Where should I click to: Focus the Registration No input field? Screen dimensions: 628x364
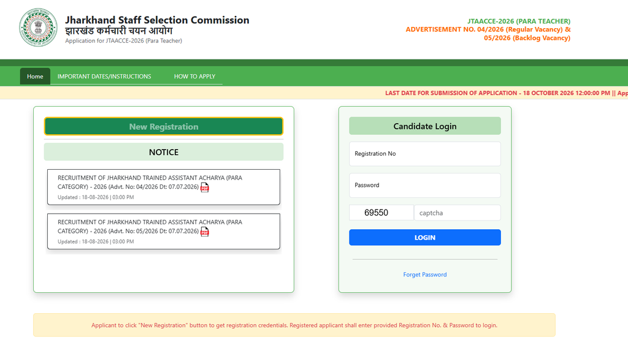pos(425,154)
